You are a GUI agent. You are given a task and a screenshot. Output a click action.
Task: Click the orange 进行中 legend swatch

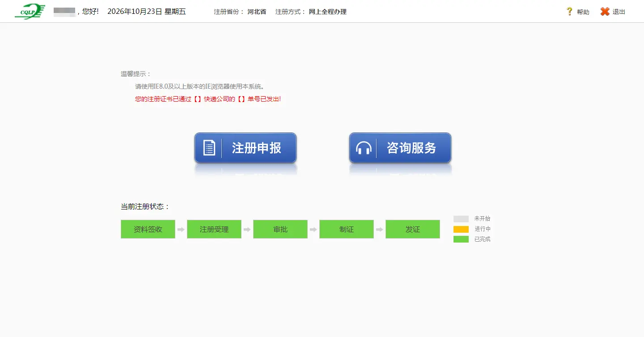[461, 229]
